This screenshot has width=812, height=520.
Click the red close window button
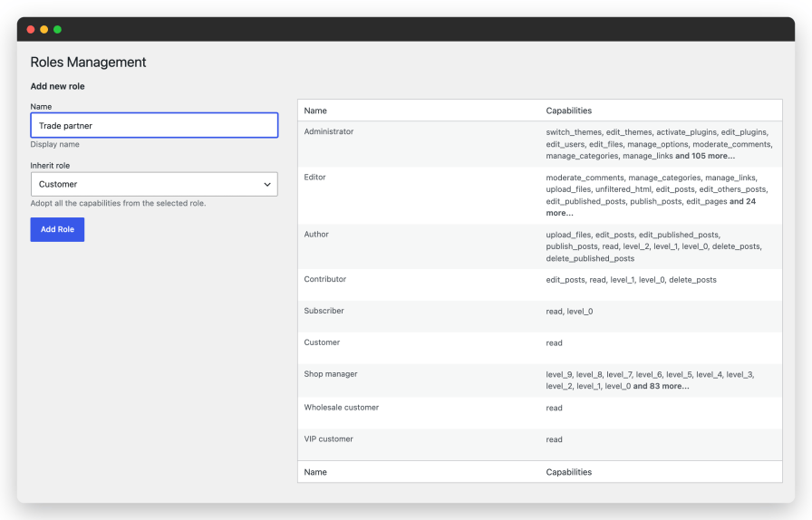point(31,30)
